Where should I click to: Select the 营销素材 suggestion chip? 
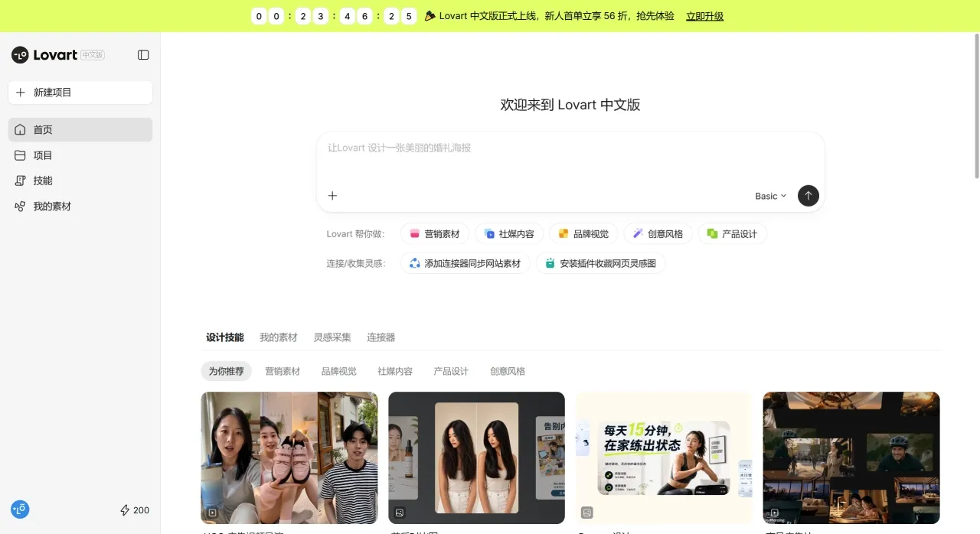coord(435,234)
